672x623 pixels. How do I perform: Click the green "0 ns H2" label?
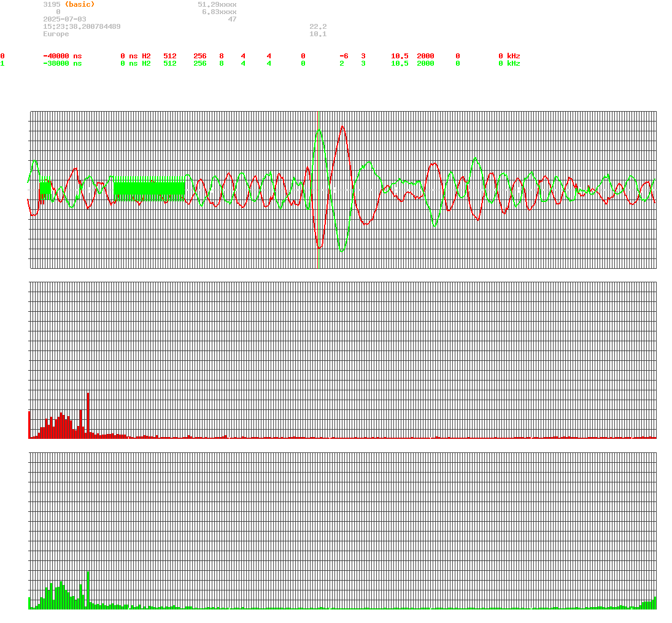point(136,63)
